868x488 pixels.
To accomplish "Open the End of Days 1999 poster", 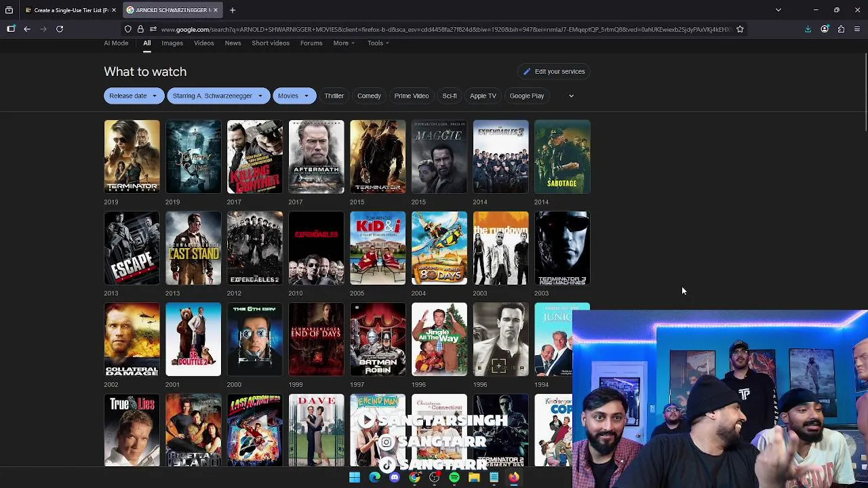I will (x=316, y=340).
